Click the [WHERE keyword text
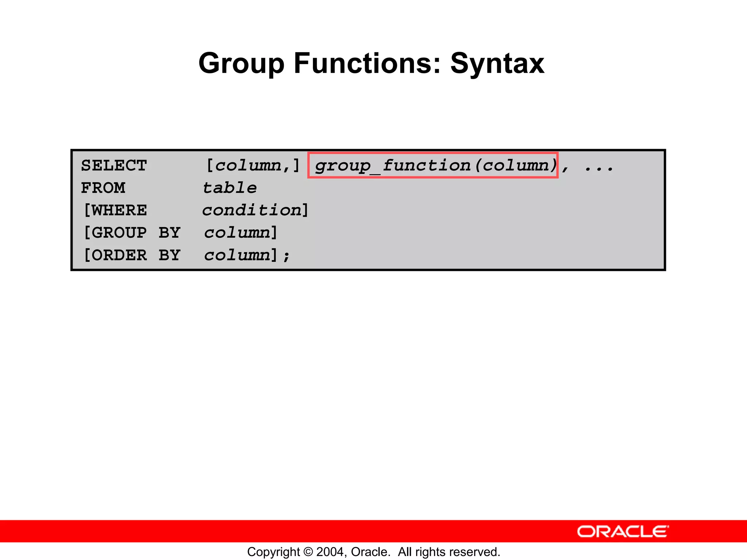This screenshot has height=560, width=747. click(115, 210)
